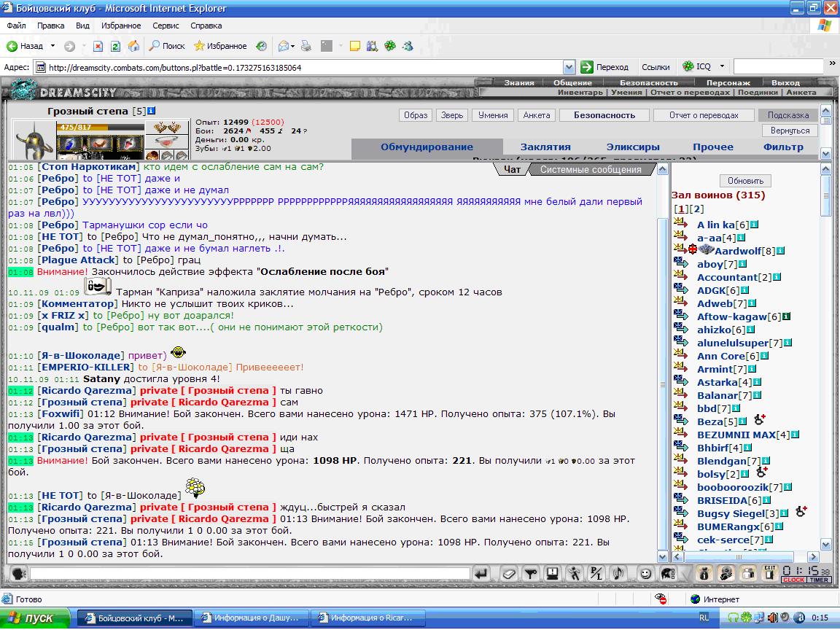This screenshot has height=630, width=840.
Task: Save the chat log with the floppy icon
Action: (552, 574)
